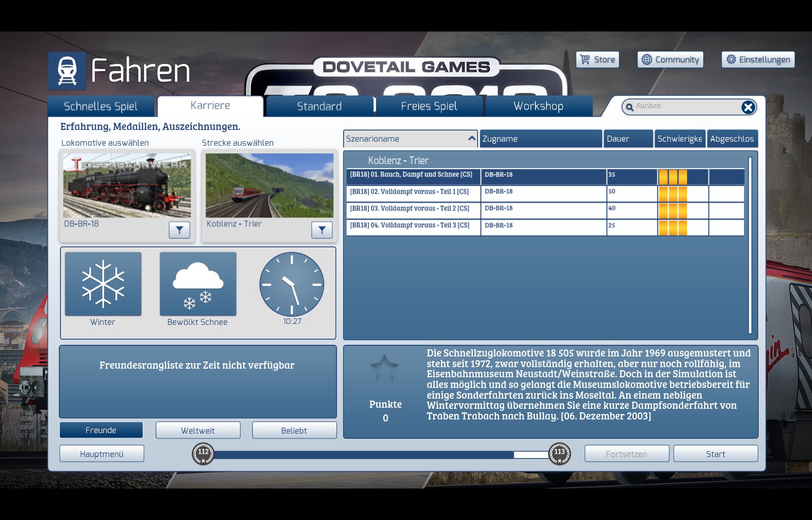Click the experience progress bar
The width and height of the screenshot is (812, 520).
(381, 454)
